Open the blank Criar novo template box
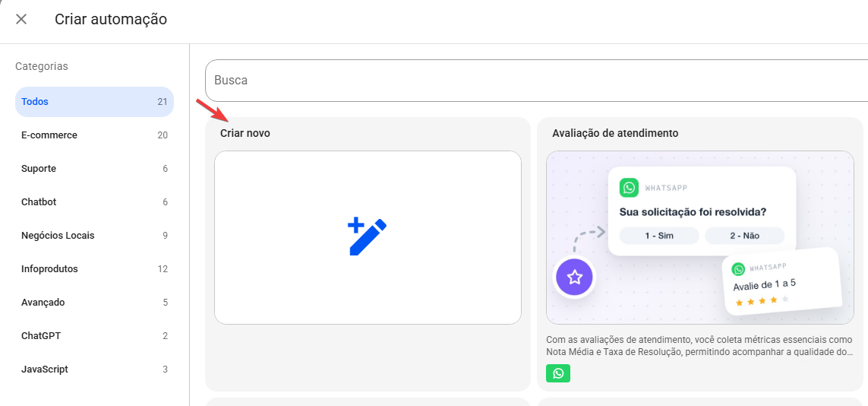 (368, 238)
